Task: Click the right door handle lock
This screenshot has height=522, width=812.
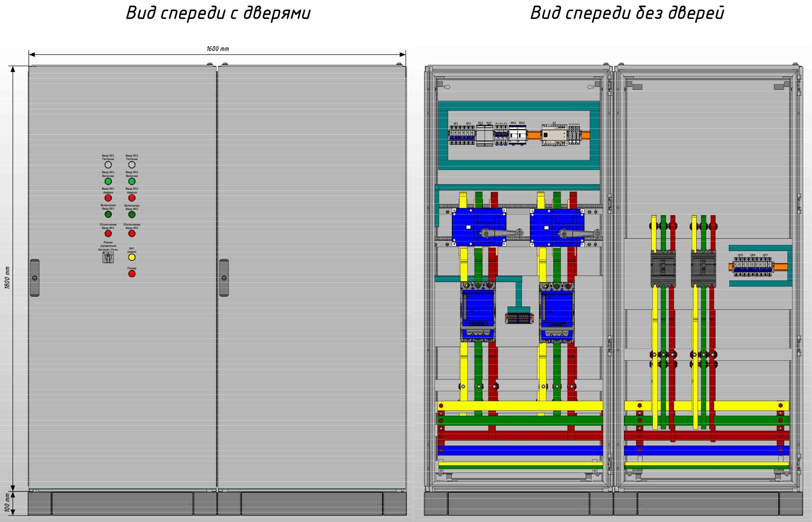Action: (224, 278)
